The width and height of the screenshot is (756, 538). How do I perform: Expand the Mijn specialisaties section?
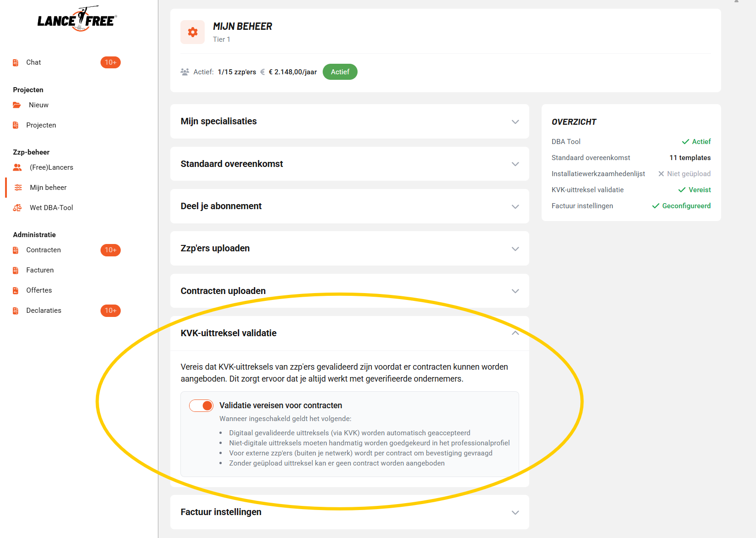[515, 122]
